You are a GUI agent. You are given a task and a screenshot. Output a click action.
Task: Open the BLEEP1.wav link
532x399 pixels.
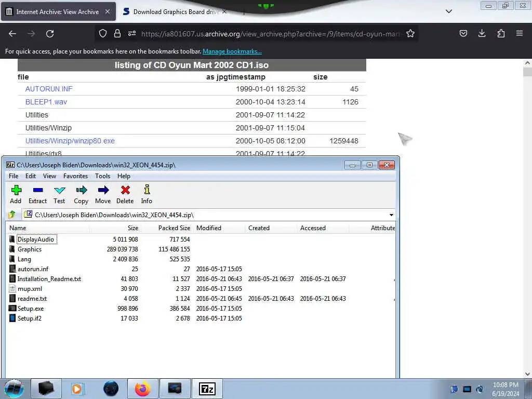pos(46,102)
